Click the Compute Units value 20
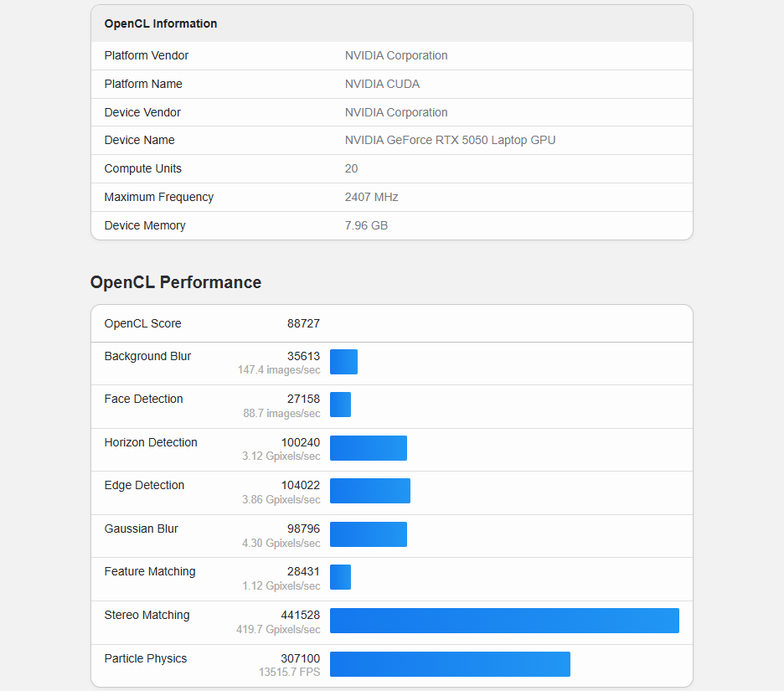784x691 pixels. pos(351,168)
